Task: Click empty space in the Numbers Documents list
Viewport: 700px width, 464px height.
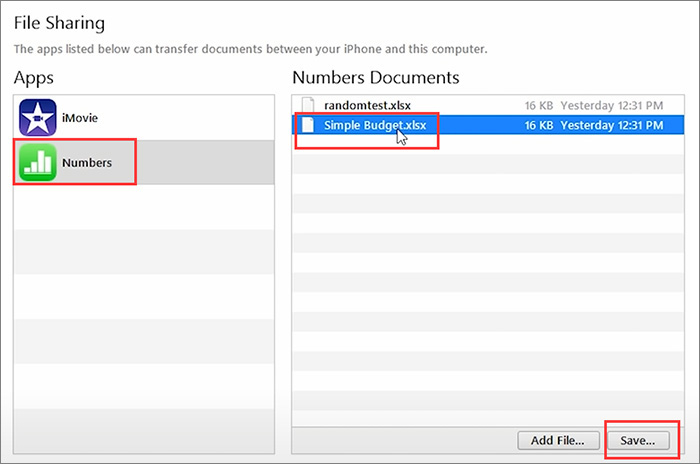Action: tap(485, 280)
